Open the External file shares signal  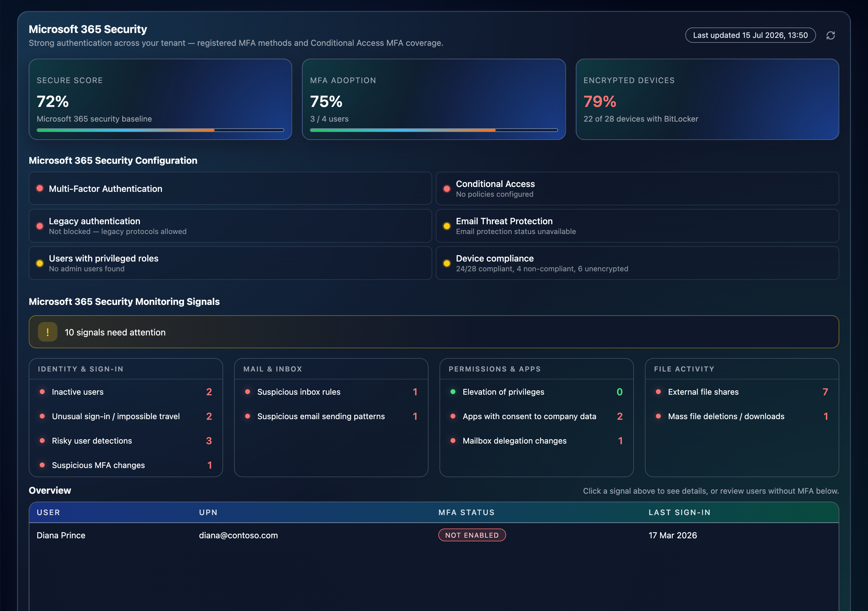tap(741, 392)
